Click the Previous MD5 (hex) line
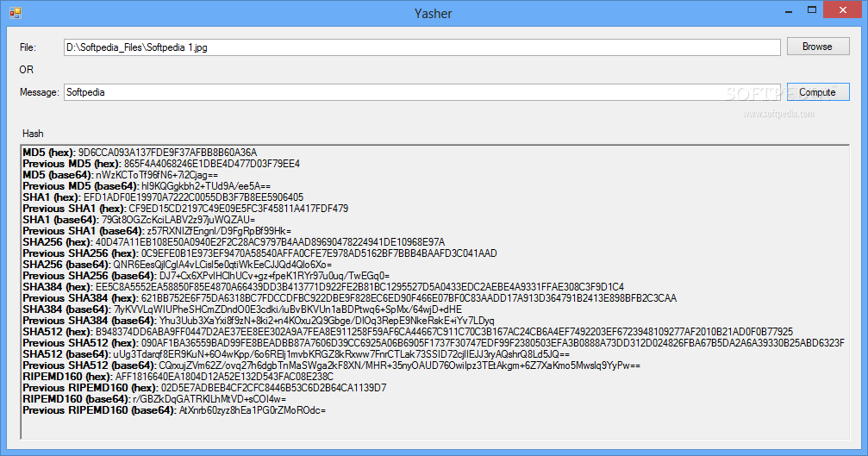Screen dimensions: 868x456 161,164
